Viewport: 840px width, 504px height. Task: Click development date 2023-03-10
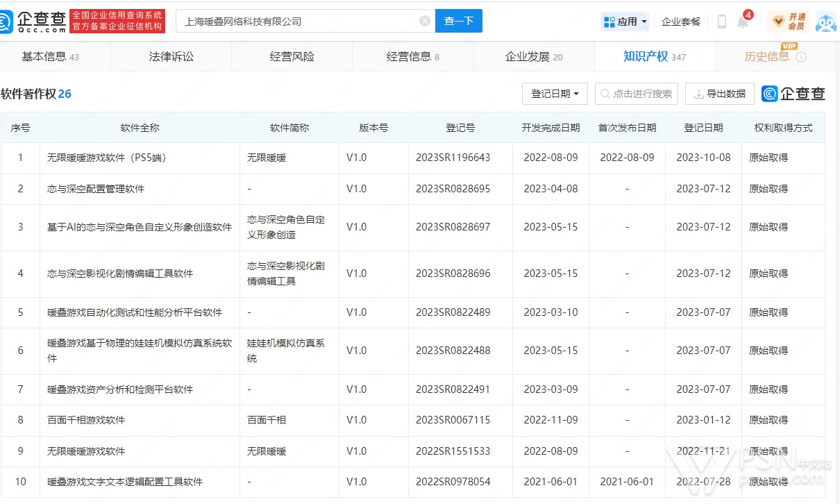551,312
